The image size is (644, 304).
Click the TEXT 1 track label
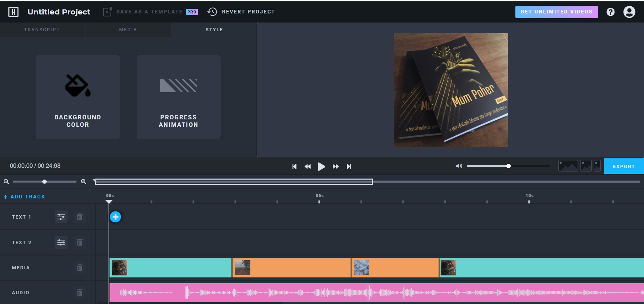(21, 217)
